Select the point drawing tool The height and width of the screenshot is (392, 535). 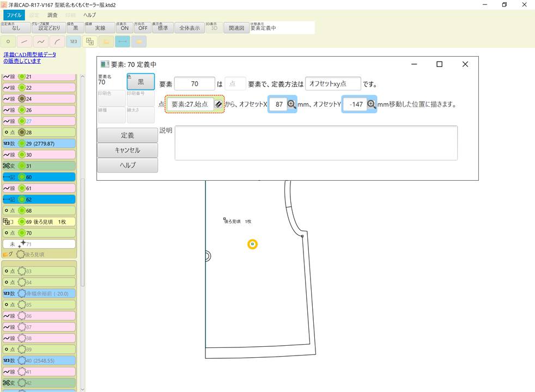[x=8, y=41]
